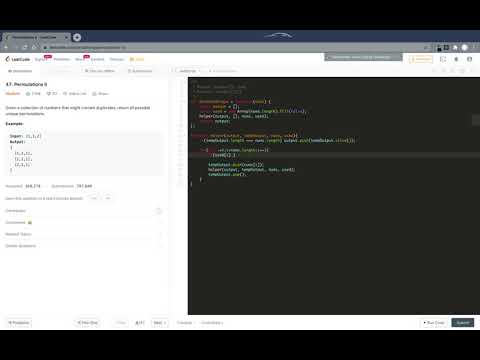Click the thumbs-down dislikes count
Image resolution: width=480 pixels, height=360 pixels.
[52, 94]
